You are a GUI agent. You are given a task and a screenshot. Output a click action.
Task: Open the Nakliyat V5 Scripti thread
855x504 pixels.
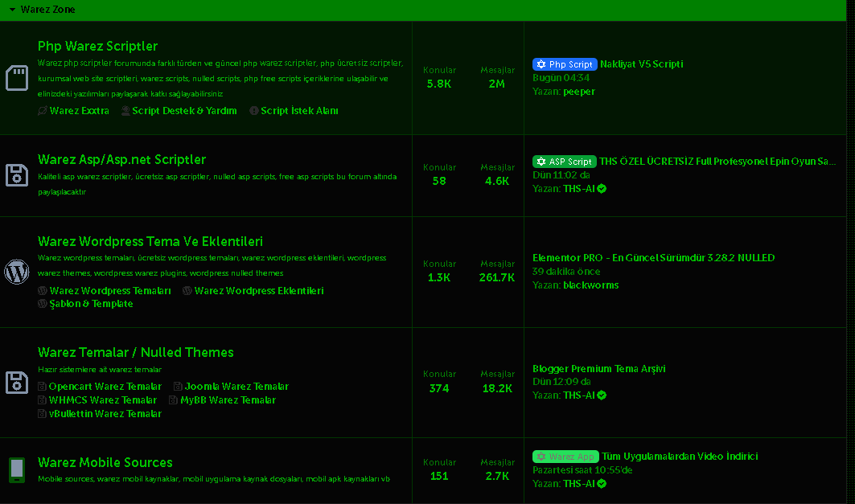pyautogui.click(x=641, y=64)
